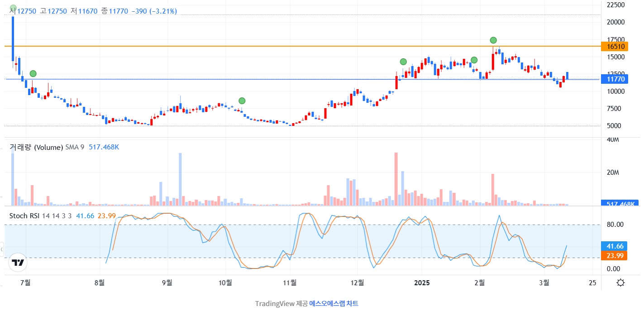Screen dimensions: 644x316
Task: Click the '11월' time axis label
Action: tap(290, 282)
